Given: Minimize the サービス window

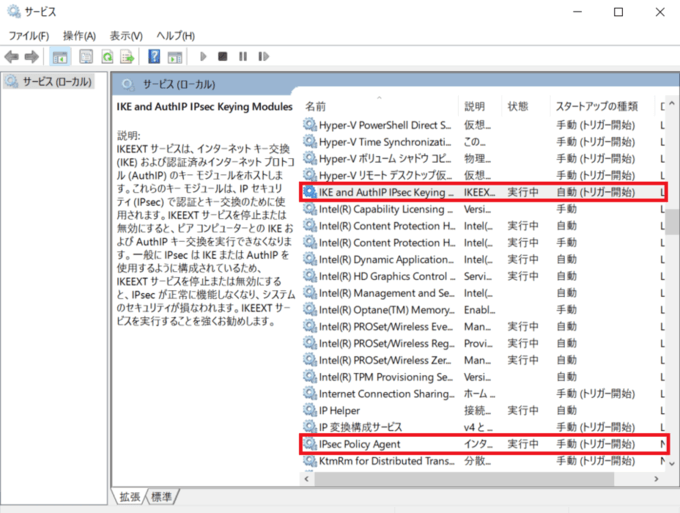Looking at the screenshot, I should tap(577, 12).
